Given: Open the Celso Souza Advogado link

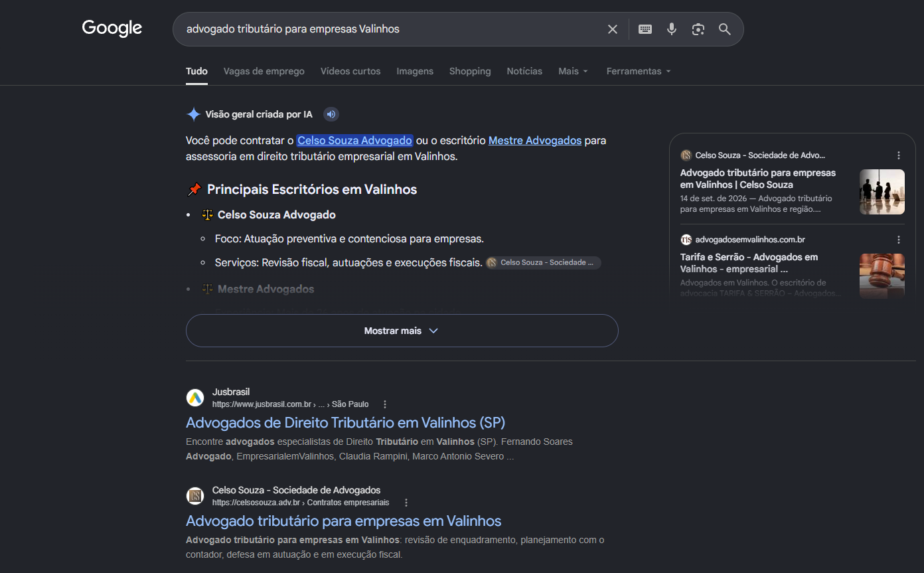Looking at the screenshot, I should (355, 141).
